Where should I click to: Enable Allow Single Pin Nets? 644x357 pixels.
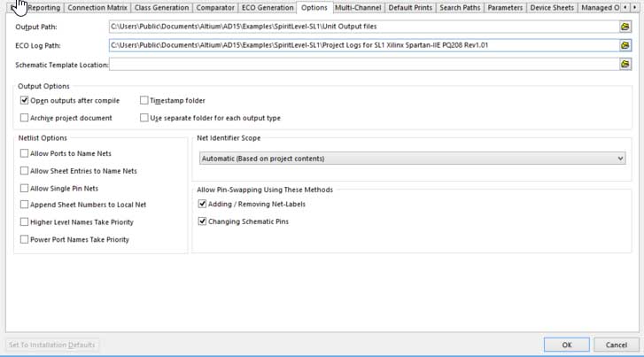[24, 188]
